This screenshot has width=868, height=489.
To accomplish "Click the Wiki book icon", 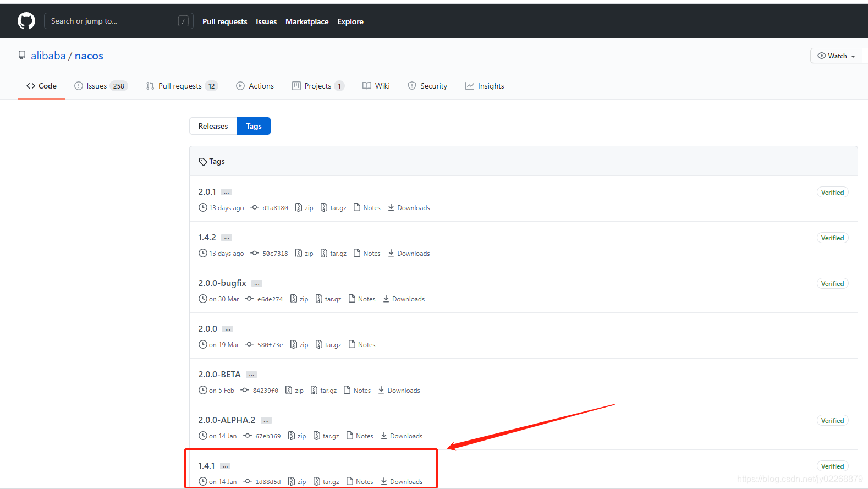I will (x=367, y=86).
